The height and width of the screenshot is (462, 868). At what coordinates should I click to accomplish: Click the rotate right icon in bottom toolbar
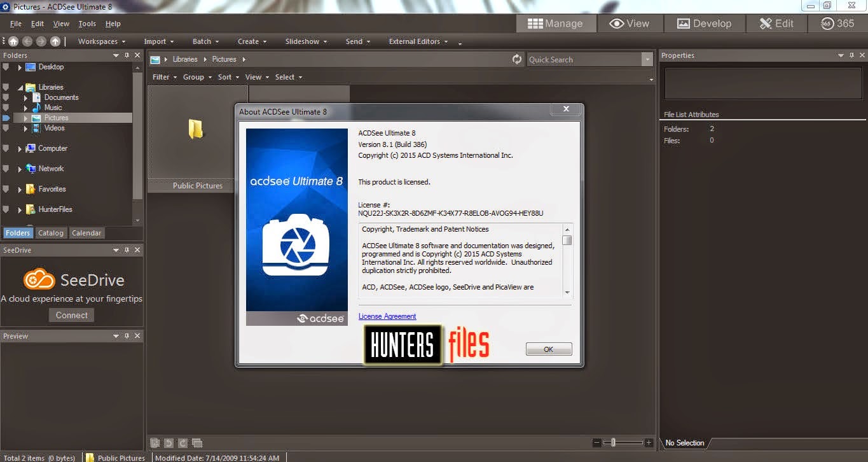pos(183,443)
